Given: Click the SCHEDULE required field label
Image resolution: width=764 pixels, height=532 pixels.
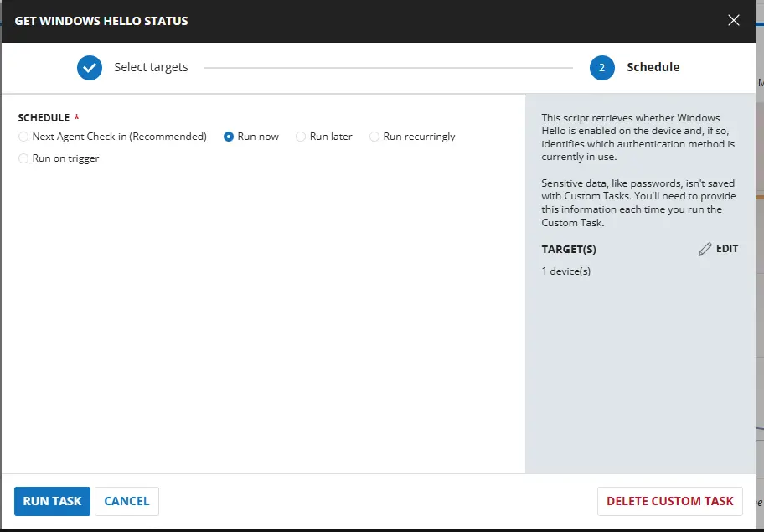Looking at the screenshot, I should click(44, 118).
